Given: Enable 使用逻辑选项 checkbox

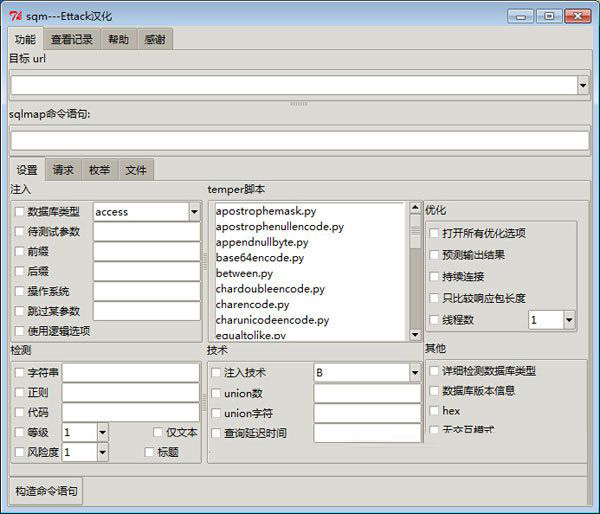Looking at the screenshot, I should 19,331.
